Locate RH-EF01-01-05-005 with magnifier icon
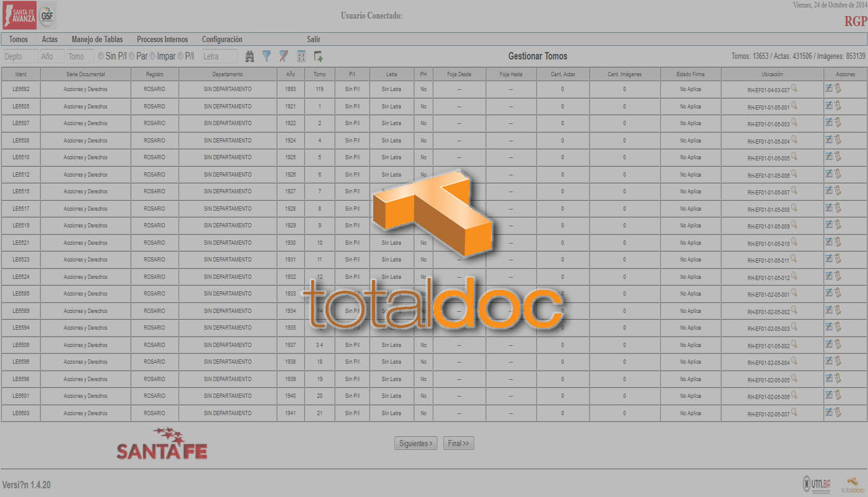 794,157
